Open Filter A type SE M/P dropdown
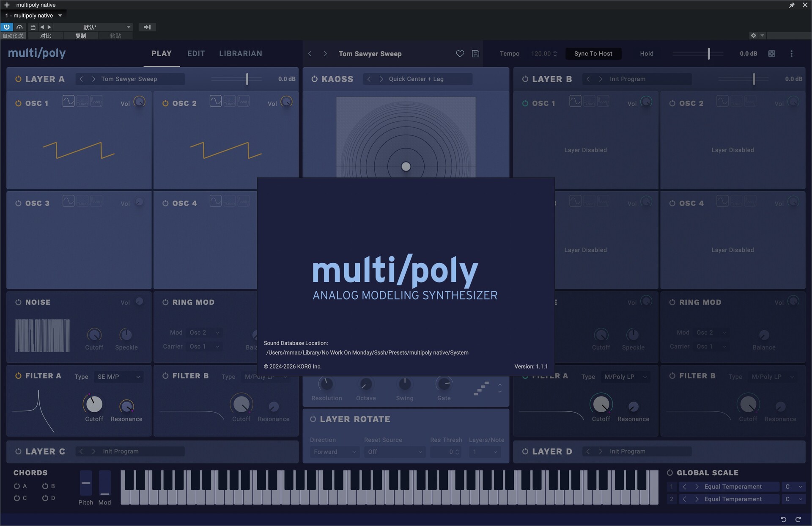The image size is (812, 526). pyautogui.click(x=118, y=377)
